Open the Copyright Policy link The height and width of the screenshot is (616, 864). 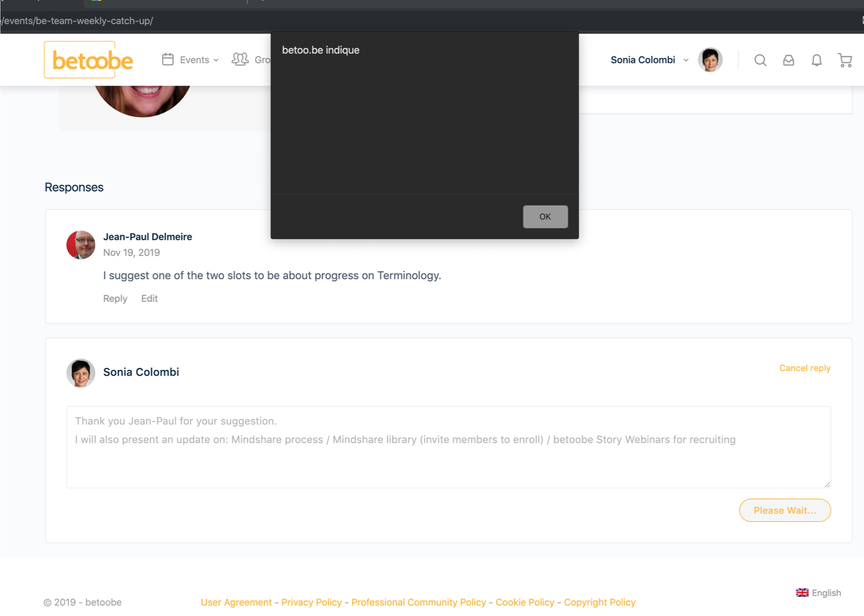(599, 602)
